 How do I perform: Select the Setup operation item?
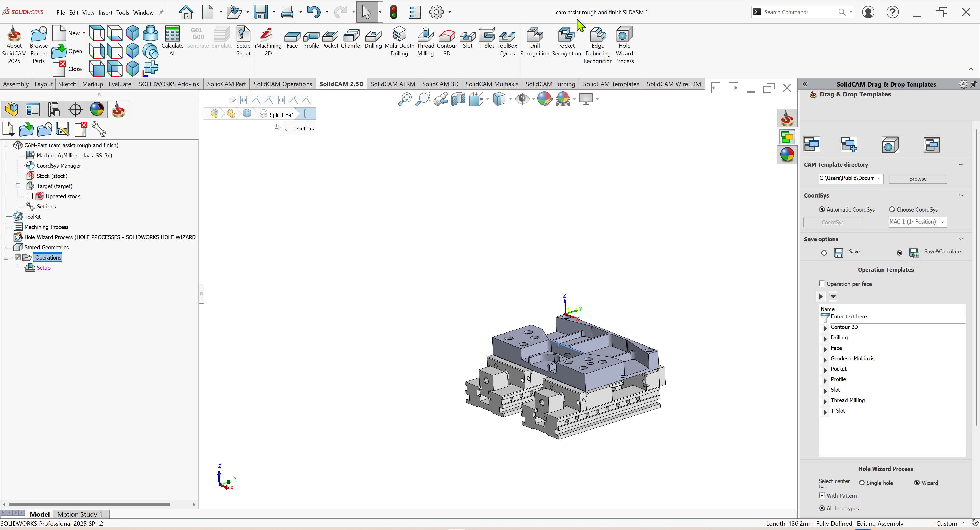point(43,267)
